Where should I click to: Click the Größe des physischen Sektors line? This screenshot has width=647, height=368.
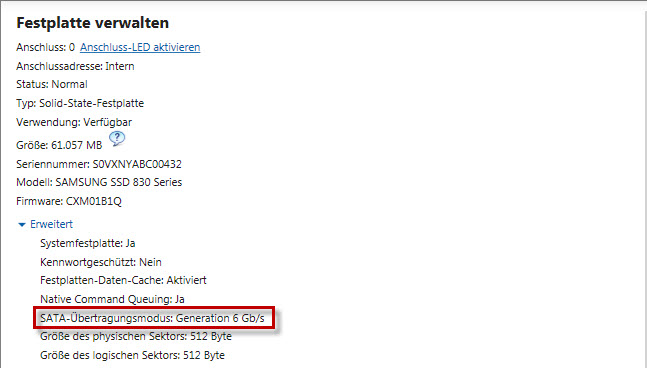coord(136,336)
